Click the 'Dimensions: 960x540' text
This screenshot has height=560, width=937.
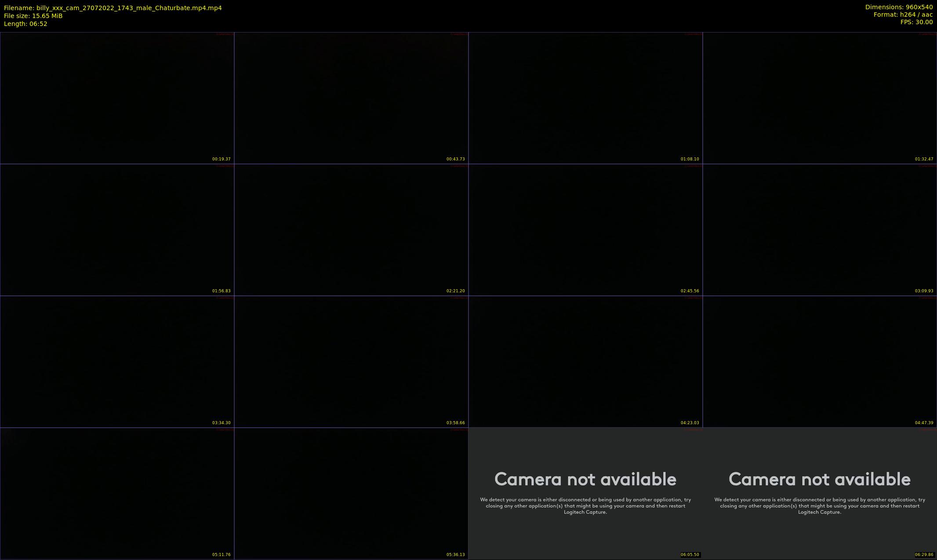click(899, 7)
